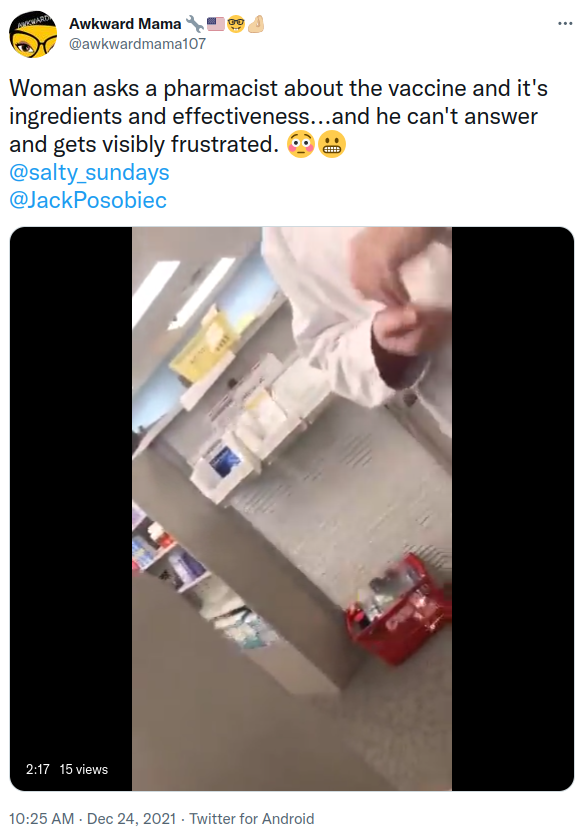
Task: Click the @awkwardmama107 handle
Action: click(138, 44)
